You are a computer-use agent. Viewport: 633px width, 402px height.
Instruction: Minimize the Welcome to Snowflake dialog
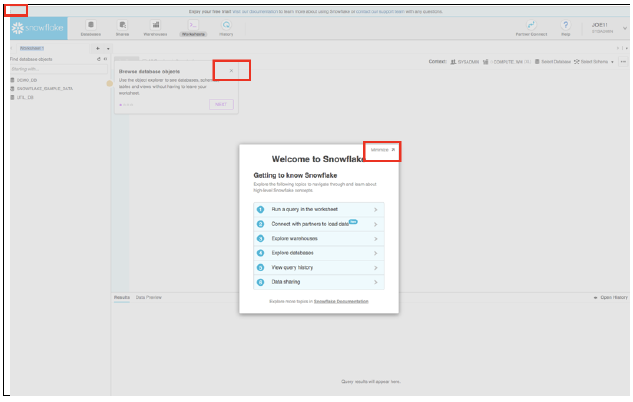pos(383,150)
